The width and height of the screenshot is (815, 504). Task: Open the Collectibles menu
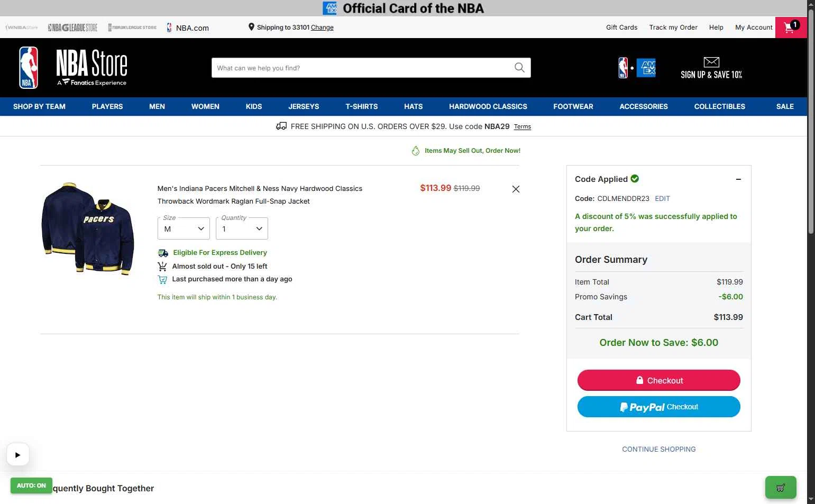click(720, 106)
